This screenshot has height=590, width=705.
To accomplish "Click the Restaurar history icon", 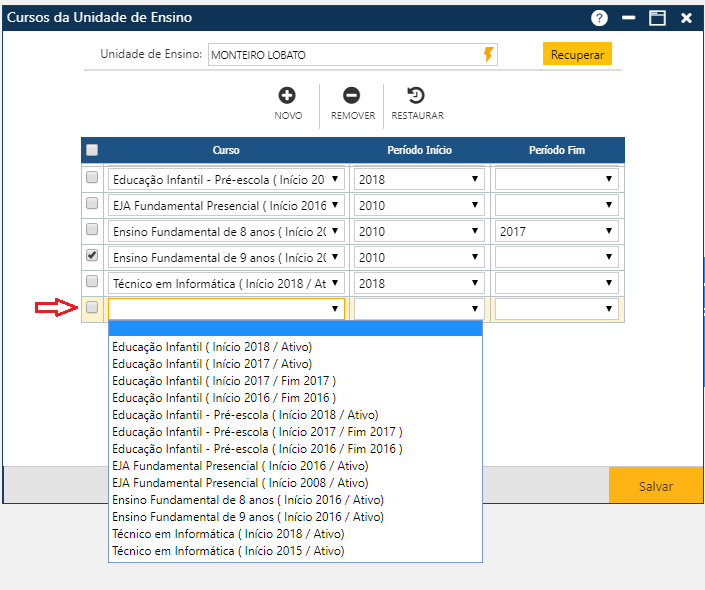I will (417, 96).
